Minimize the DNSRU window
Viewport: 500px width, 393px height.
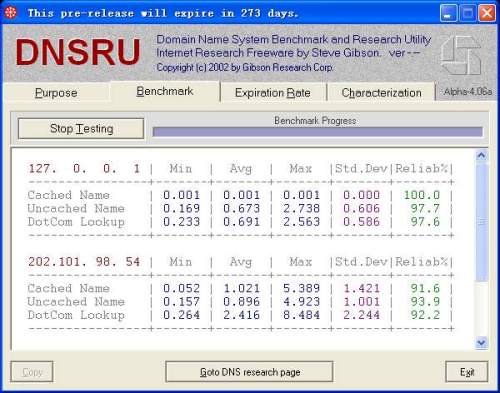(448, 13)
